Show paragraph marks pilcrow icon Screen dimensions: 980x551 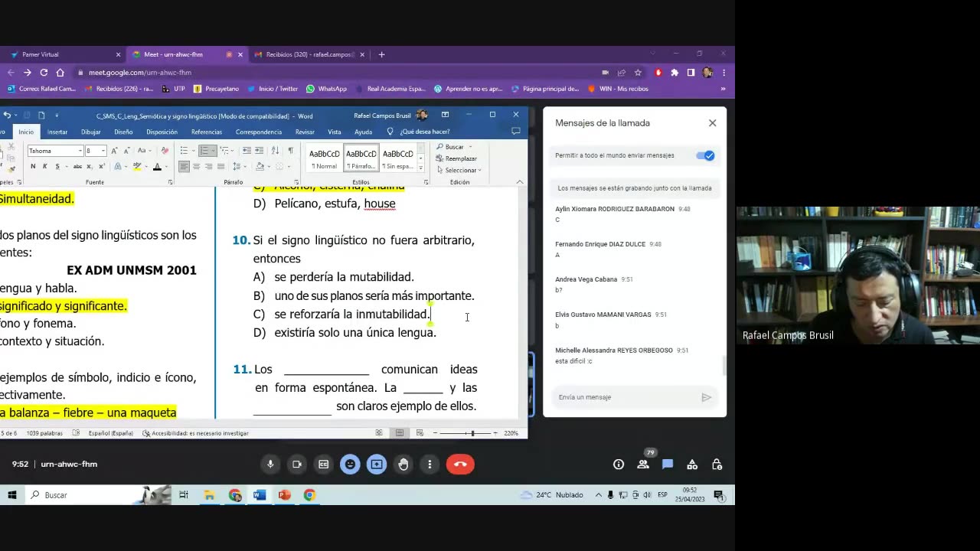click(291, 151)
